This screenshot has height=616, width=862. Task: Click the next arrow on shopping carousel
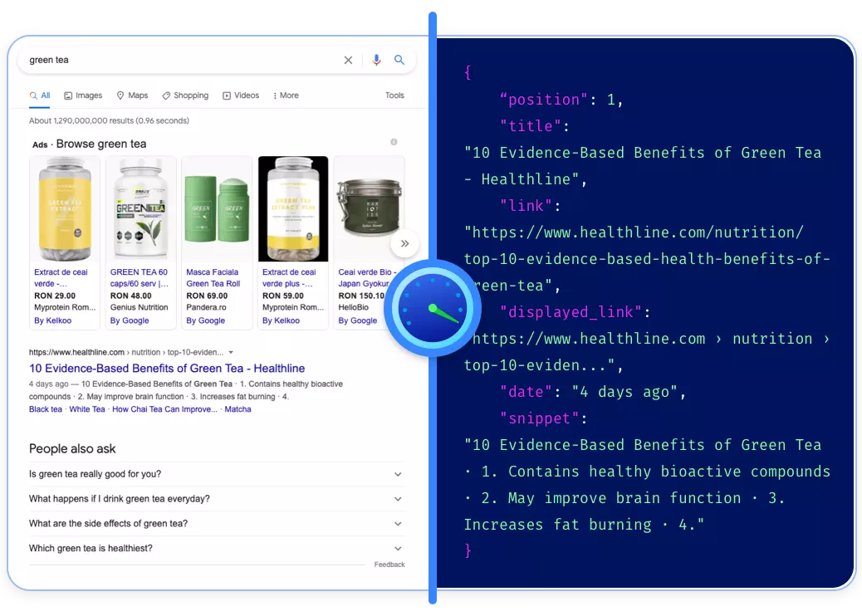(404, 244)
